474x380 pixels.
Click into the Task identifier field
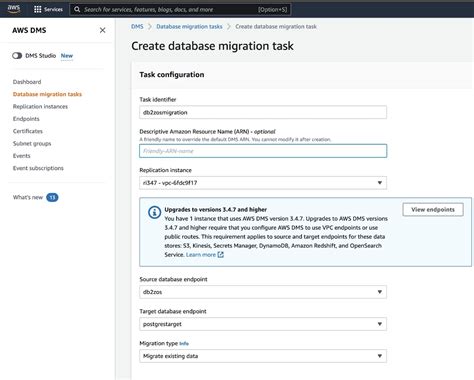263,112
